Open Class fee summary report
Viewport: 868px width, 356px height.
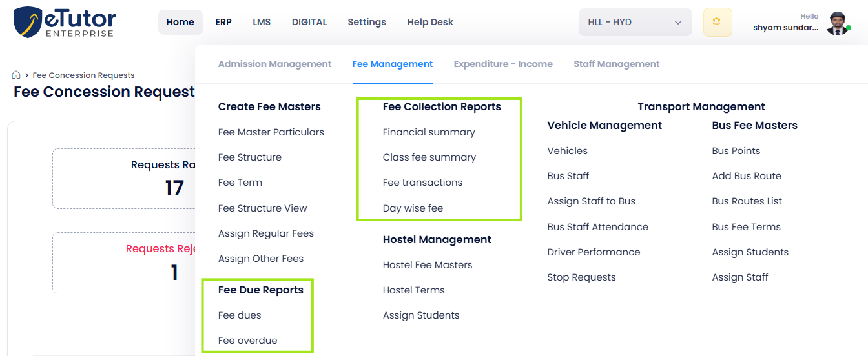(429, 157)
